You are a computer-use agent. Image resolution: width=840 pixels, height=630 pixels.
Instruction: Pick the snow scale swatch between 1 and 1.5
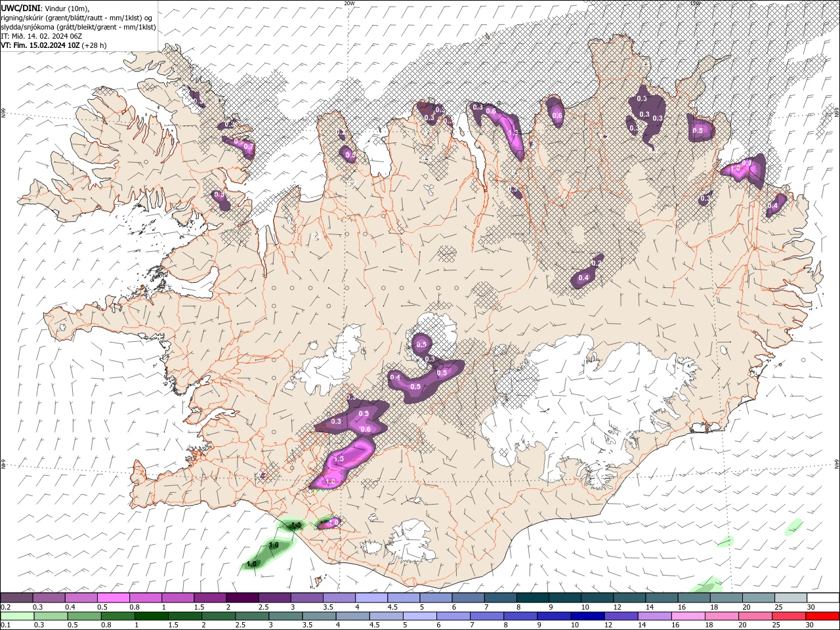pos(178,597)
